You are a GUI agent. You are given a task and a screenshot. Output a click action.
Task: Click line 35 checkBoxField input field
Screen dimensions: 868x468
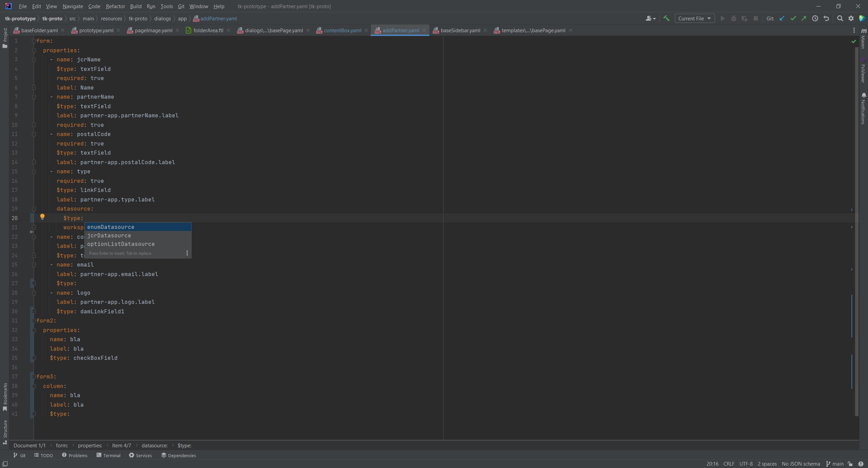tap(95, 357)
